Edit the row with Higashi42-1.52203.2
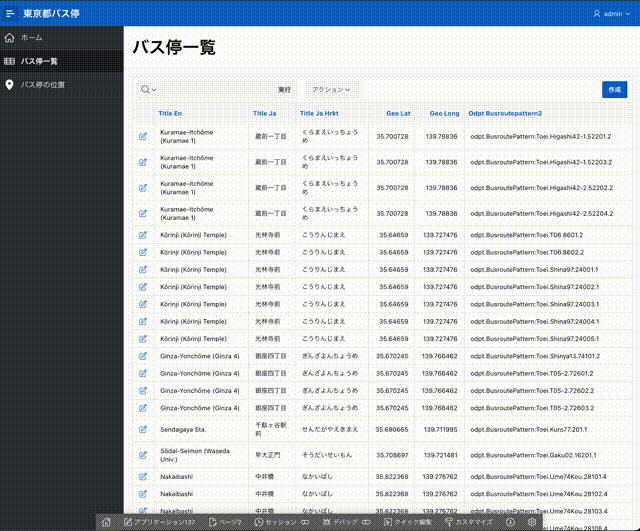Image resolution: width=640 pixels, height=531 pixels. point(143,162)
